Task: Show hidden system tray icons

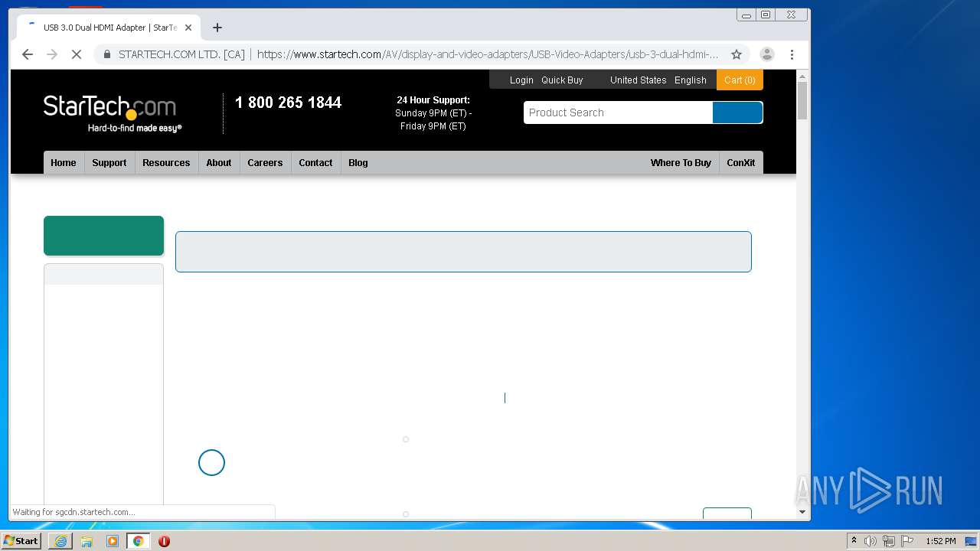Action: coord(854,541)
